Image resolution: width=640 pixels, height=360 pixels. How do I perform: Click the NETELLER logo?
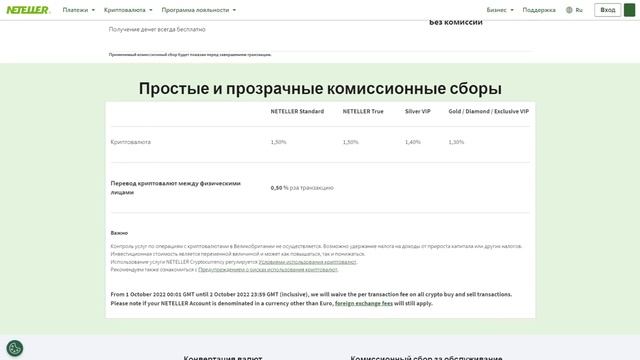(28, 10)
